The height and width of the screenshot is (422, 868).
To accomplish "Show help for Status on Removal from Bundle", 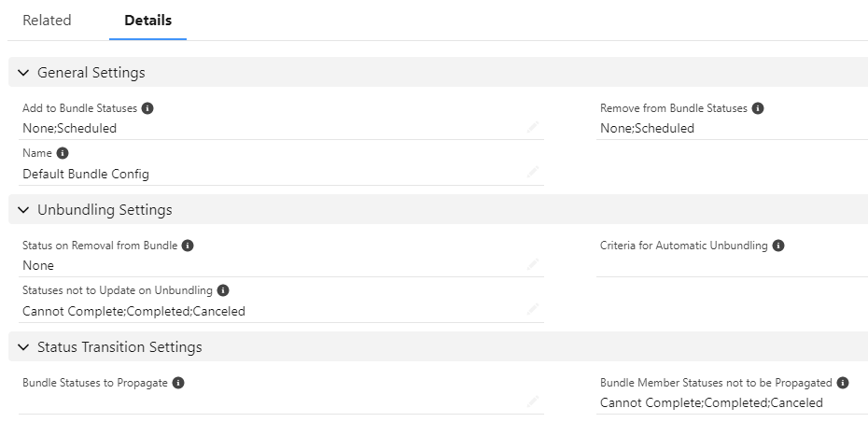I will coord(188,246).
